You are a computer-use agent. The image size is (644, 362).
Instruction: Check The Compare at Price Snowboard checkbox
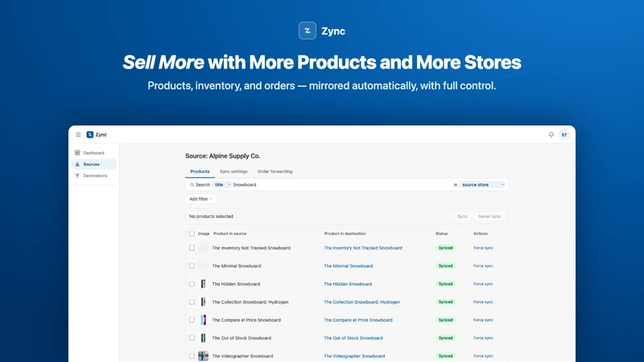[x=192, y=320]
